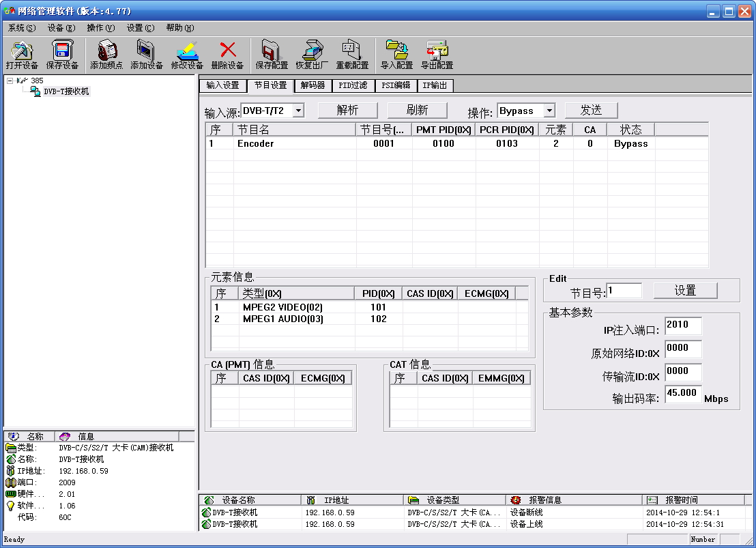The height and width of the screenshot is (548, 756).
Task: Click the 硬件 version 2.01 row
Action: point(100,494)
